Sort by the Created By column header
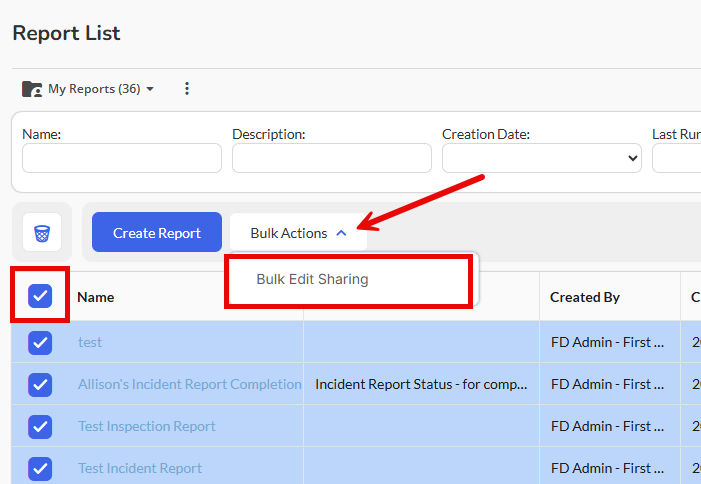701x484 pixels. [585, 297]
